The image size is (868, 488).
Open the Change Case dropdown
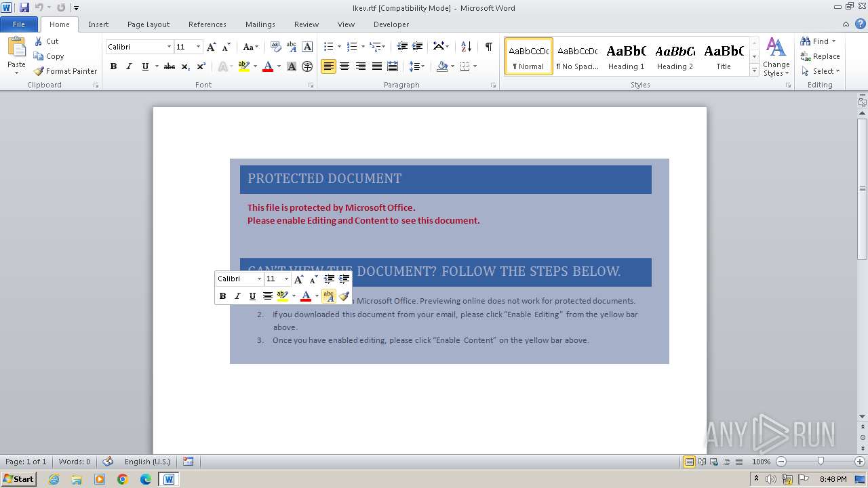coord(250,47)
